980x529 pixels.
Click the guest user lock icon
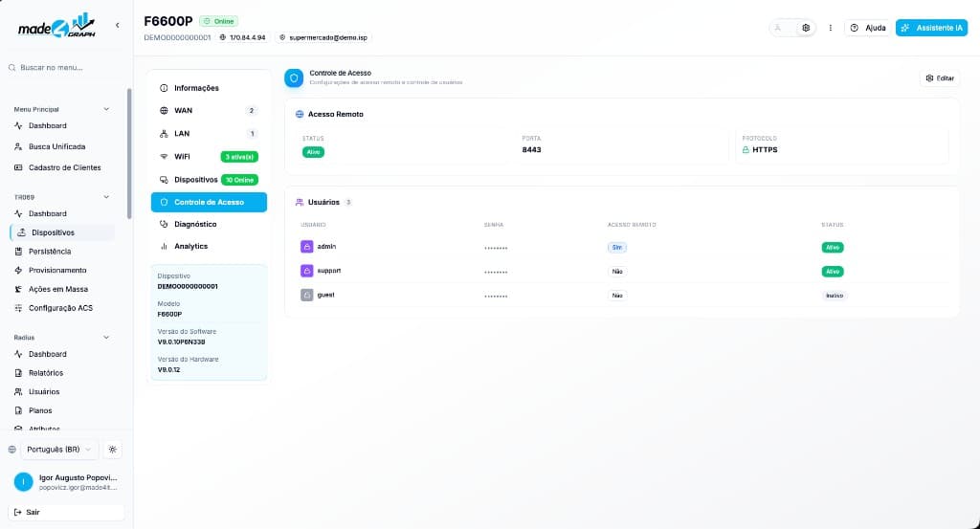307,295
